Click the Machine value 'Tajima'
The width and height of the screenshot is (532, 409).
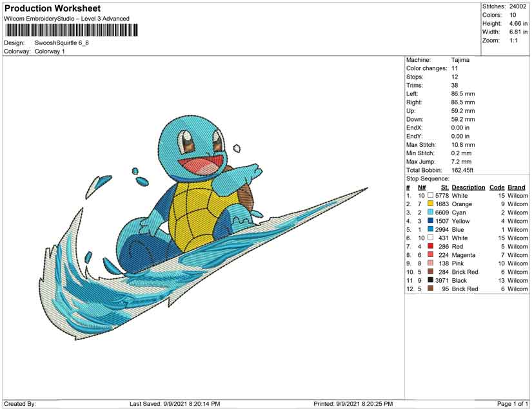[460, 60]
